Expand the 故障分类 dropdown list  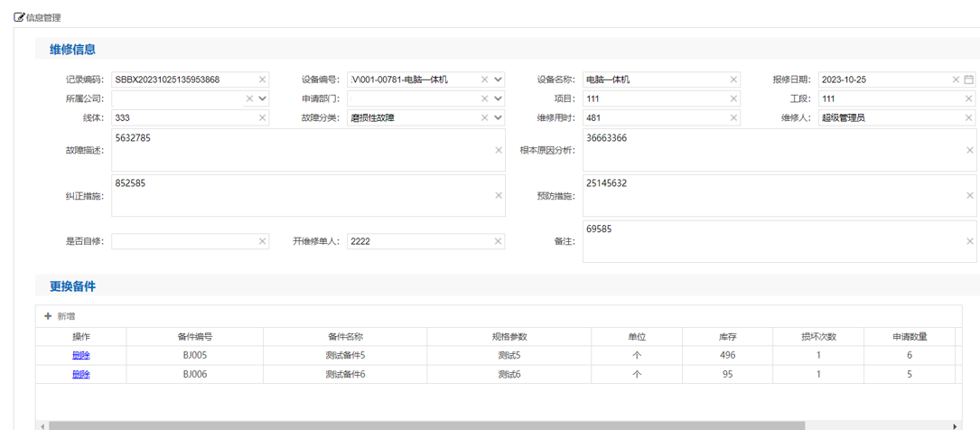498,117
